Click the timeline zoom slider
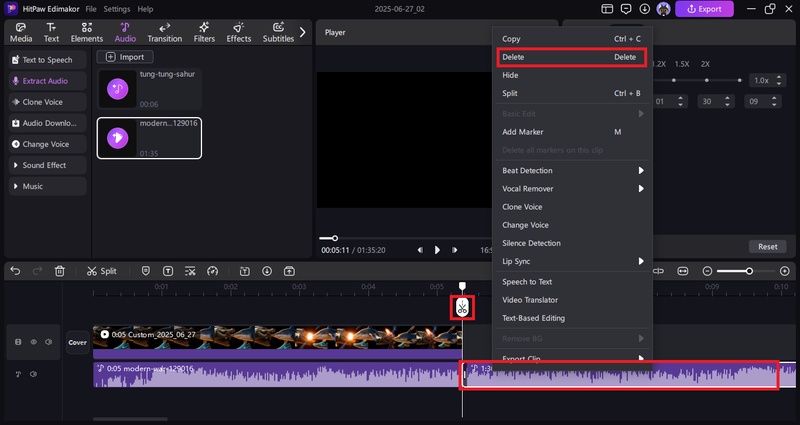Viewport: 800px width, 425px height. click(x=747, y=271)
